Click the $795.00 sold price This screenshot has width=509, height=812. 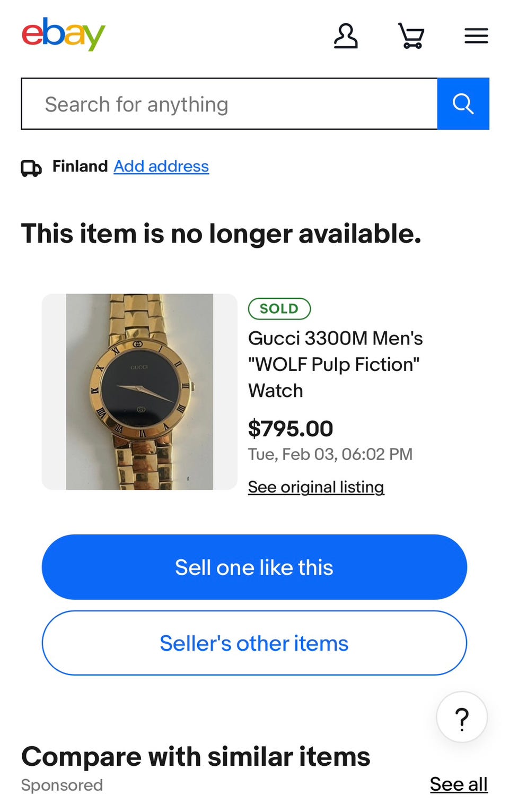(x=291, y=428)
